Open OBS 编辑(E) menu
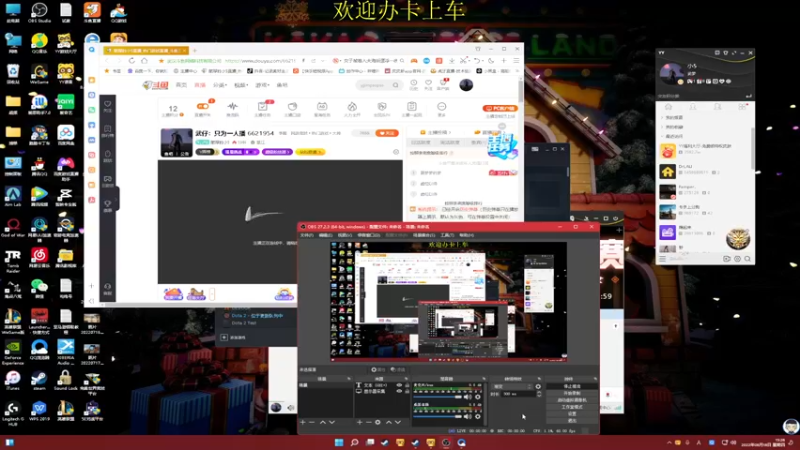This screenshot has width=800, height=450. [326, 235]
